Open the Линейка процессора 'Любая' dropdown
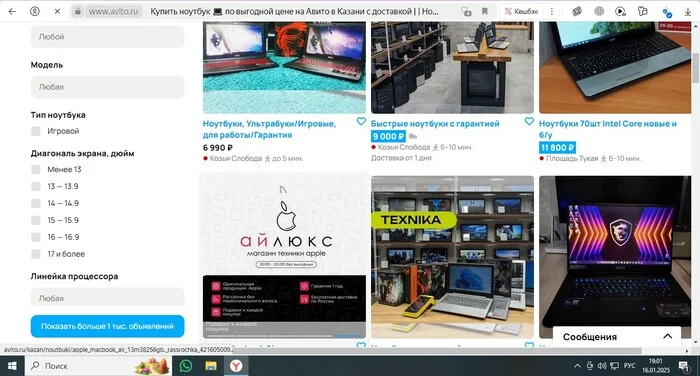 coord(108,297)
